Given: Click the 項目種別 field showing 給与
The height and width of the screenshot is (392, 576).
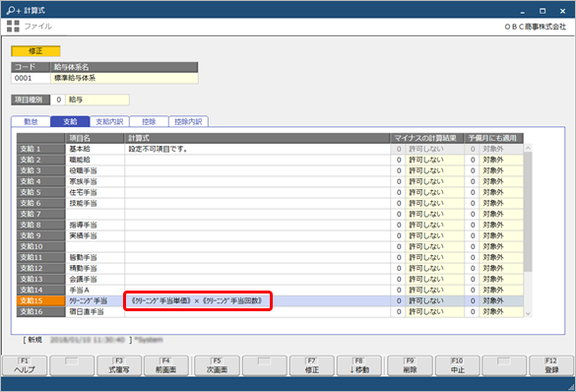Looking at the screenshot, I should pos(97,99).
